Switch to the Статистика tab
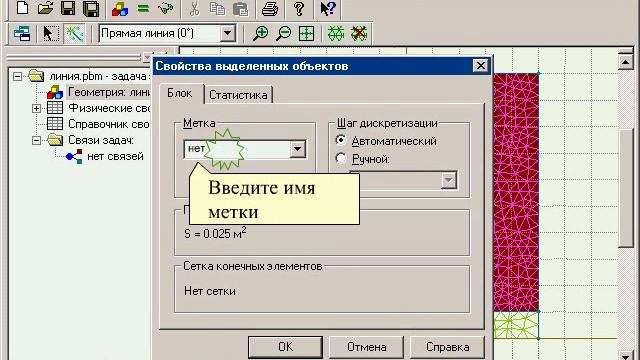Screen dimensions: 640x360 click(238, 95)
